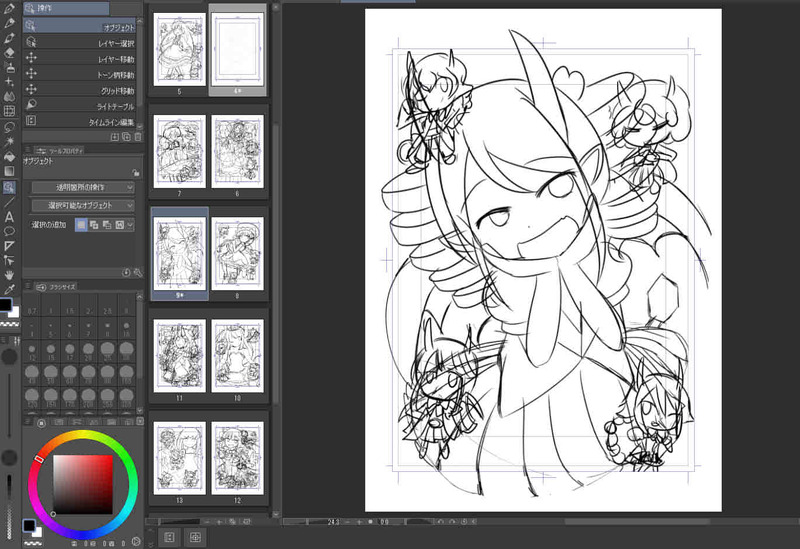Viewport: 800px width, 549px height.
Task: Select the Gradient tool
Action: (9, 171)
